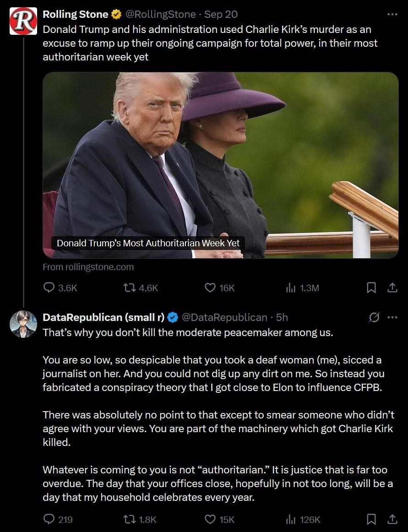
Task: Open the repost menu showing 1.8K on DataRepublican post
Action: pos(140,520)
